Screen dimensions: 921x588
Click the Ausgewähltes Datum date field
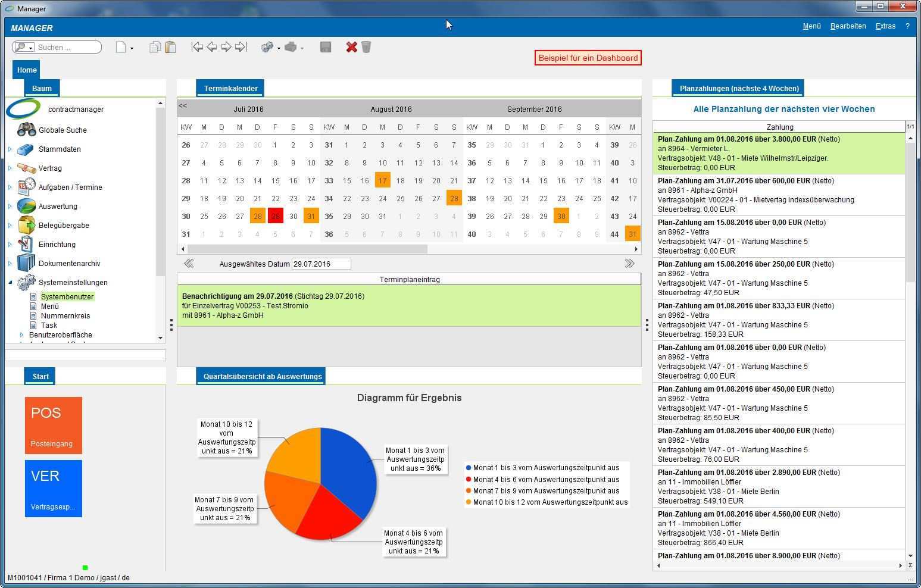coord(321,264)
